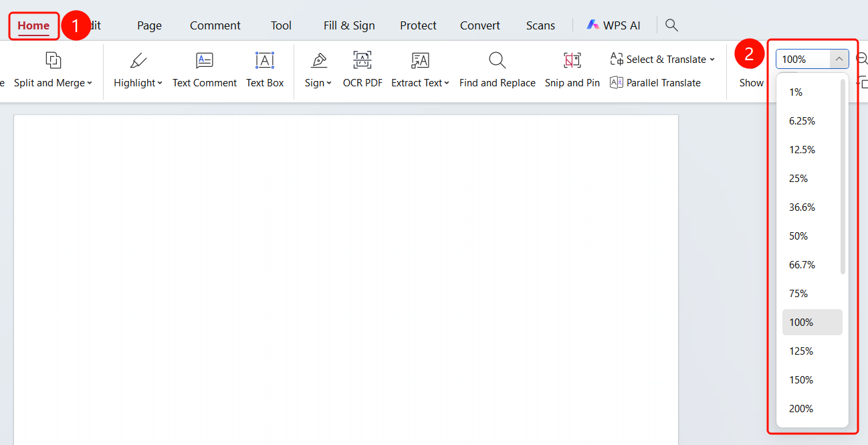Launch Snip and Pin
The width and height of the screenshot is (868, 445).
coord(572,70)
